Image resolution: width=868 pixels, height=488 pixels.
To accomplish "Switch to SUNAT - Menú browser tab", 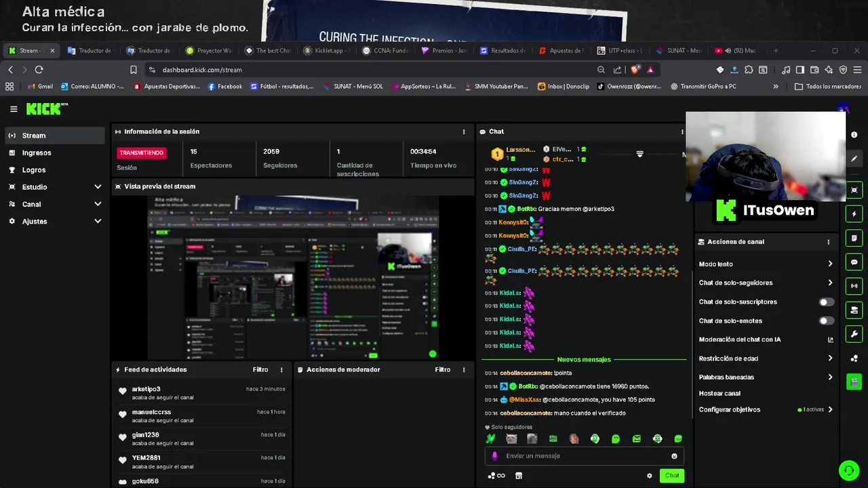I will [x=679, y=50].
